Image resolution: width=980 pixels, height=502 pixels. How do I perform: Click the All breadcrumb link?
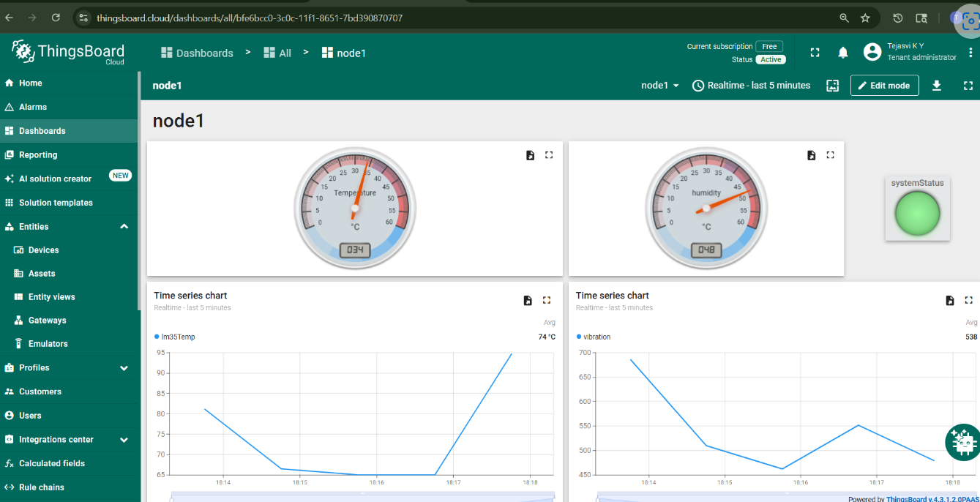pyautogui.click(x=277, y=53)
